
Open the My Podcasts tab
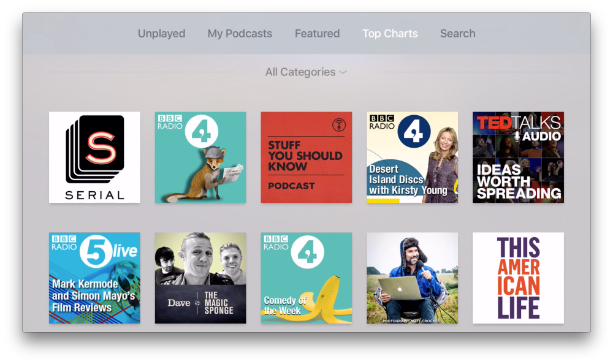pos(240,34)
